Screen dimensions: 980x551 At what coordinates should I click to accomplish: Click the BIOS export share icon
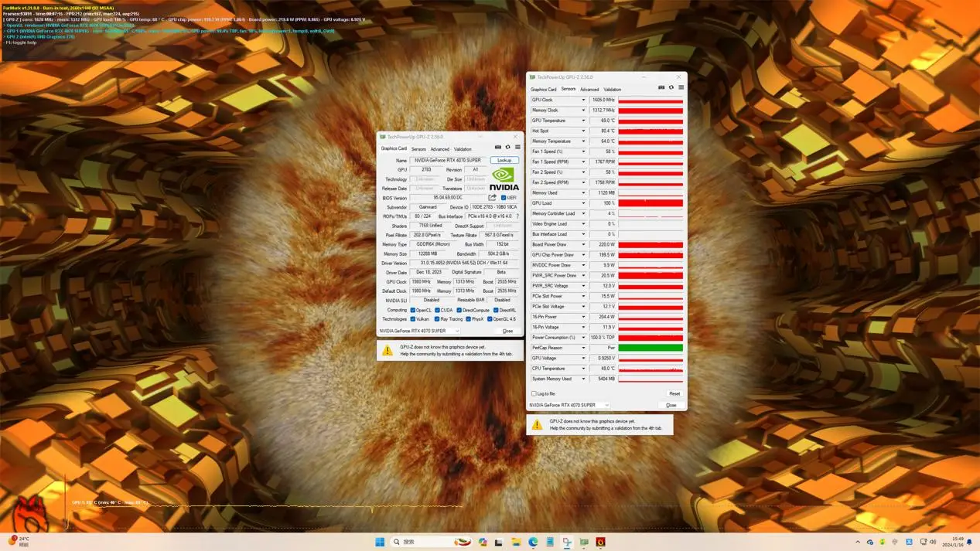click(492, 197)
